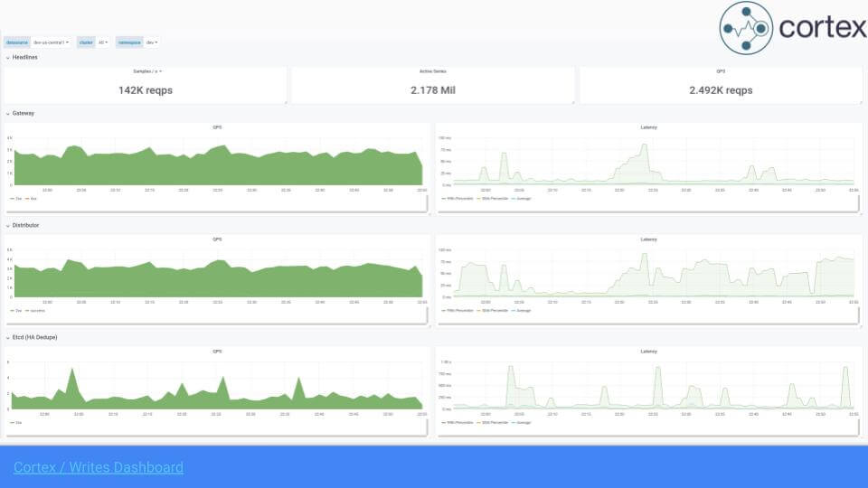Viewport: 868px width, 488px height.
Task: Open the Active Series panel title menu
Action: [x=433, y=71]
